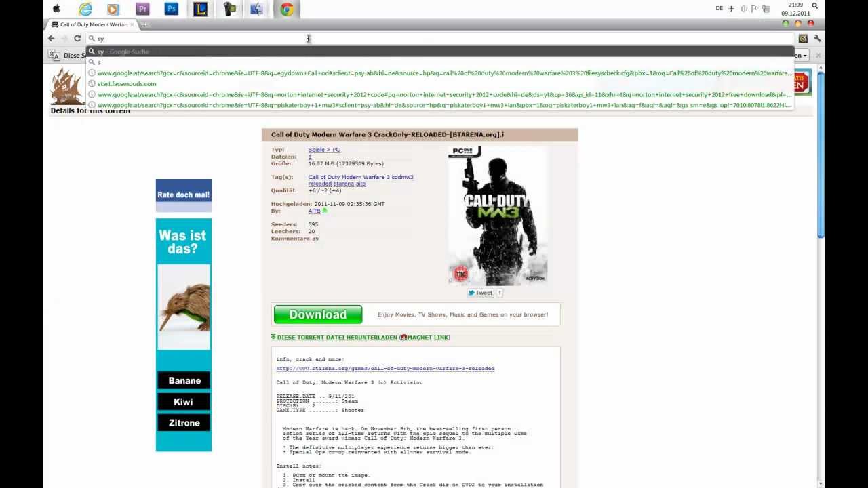This screenshot has height=488, width=868.
Task: Click the Call of Duty MW3 cover image
Action: tap(498, 216)
